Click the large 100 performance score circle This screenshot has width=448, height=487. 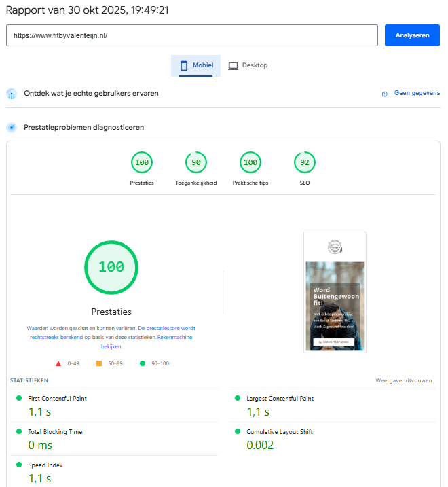[111, 267]
